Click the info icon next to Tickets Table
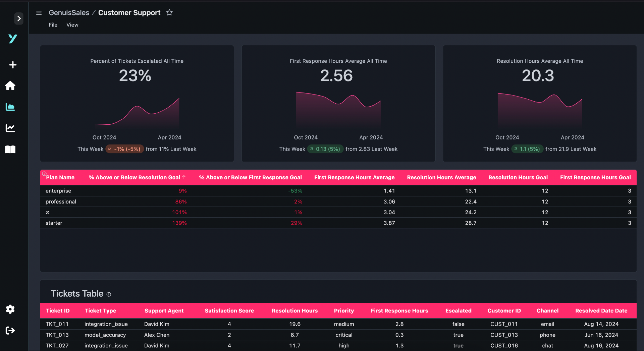 click(x=109, y=294)
